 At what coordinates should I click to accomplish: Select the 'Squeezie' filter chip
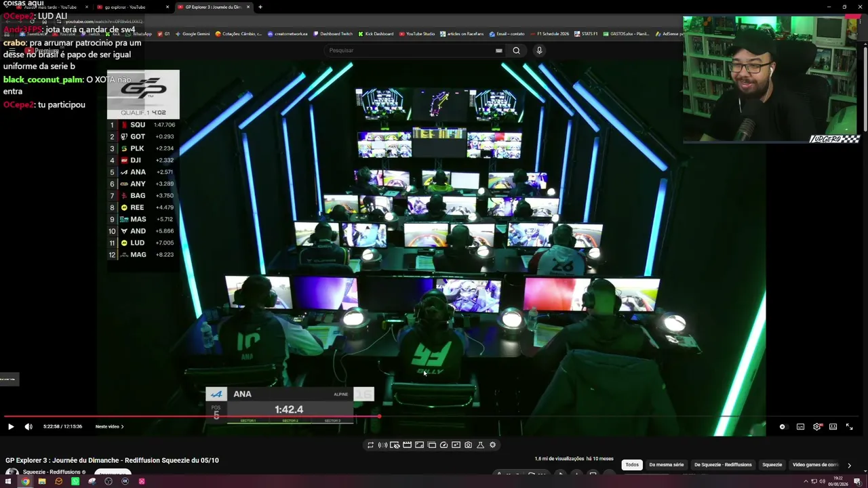pyautogui.click(x=772, y=465)
